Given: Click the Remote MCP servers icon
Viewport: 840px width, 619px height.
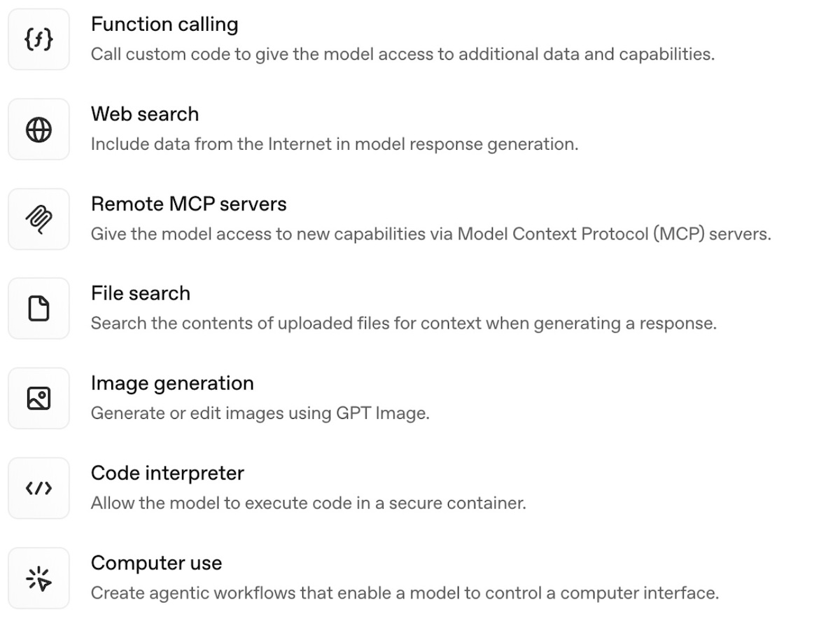Looking at the screenshot, I should (38, 219).
